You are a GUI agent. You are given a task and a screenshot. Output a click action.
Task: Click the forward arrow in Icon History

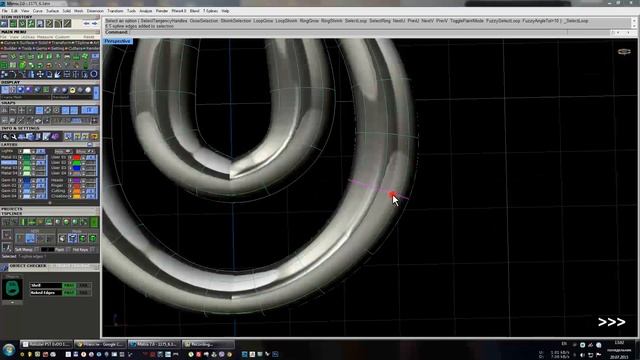[95, 24]
